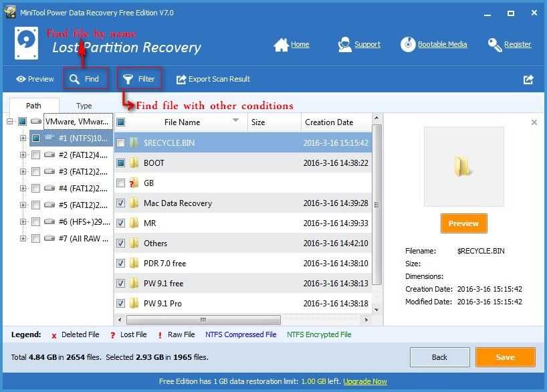Click the MiniTool app logo in title bar

coord(10,12)
